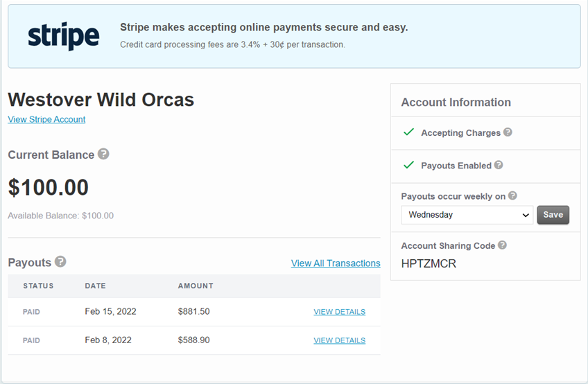Open help icon for Accepting Charges
Image resolution: width=588 pixels, height=384 pixels.
508,132
